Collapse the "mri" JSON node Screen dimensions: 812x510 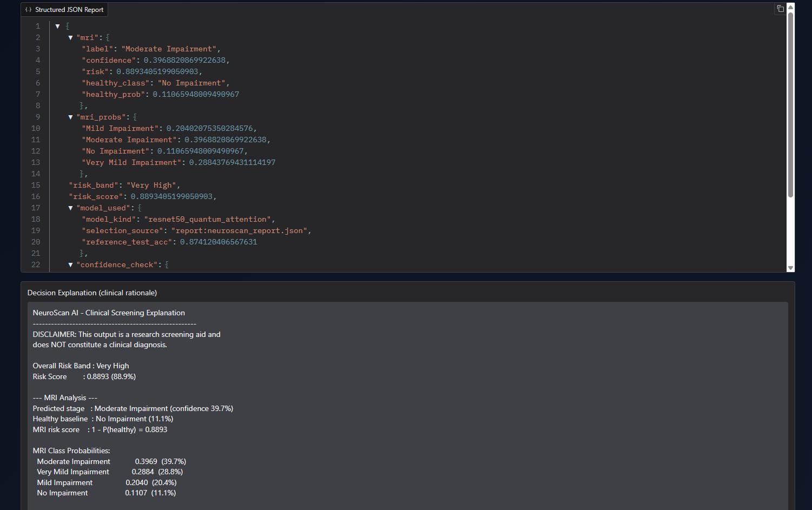tap(70, 37)
